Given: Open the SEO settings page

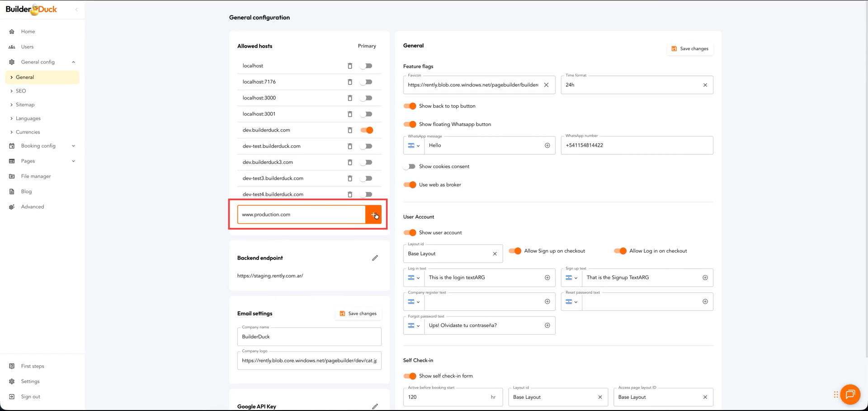Looking at the screenshot, I should 21,91.
